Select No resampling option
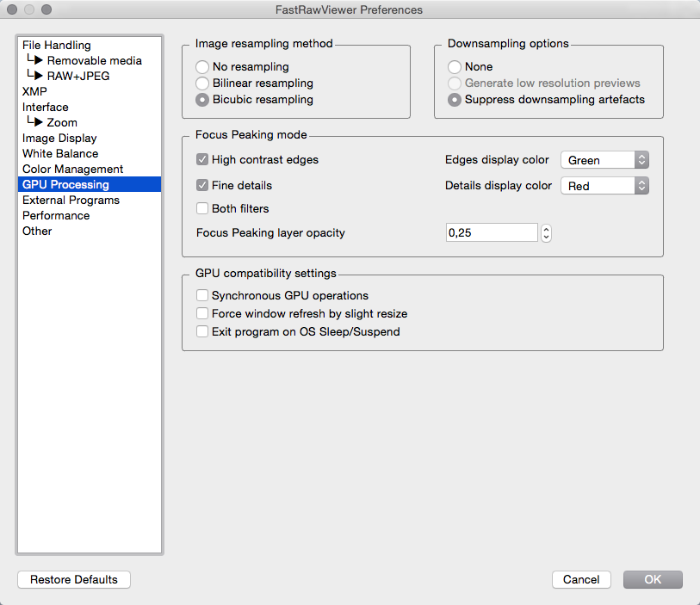 click(202, 67)
